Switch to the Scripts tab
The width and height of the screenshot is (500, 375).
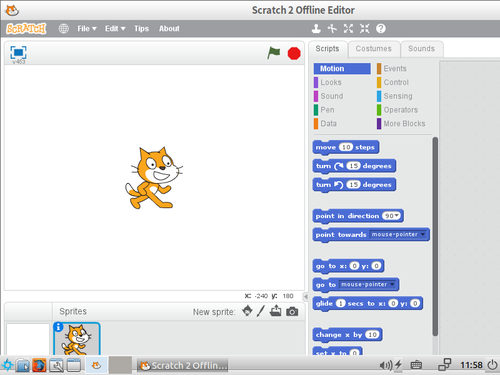point(327,49)
